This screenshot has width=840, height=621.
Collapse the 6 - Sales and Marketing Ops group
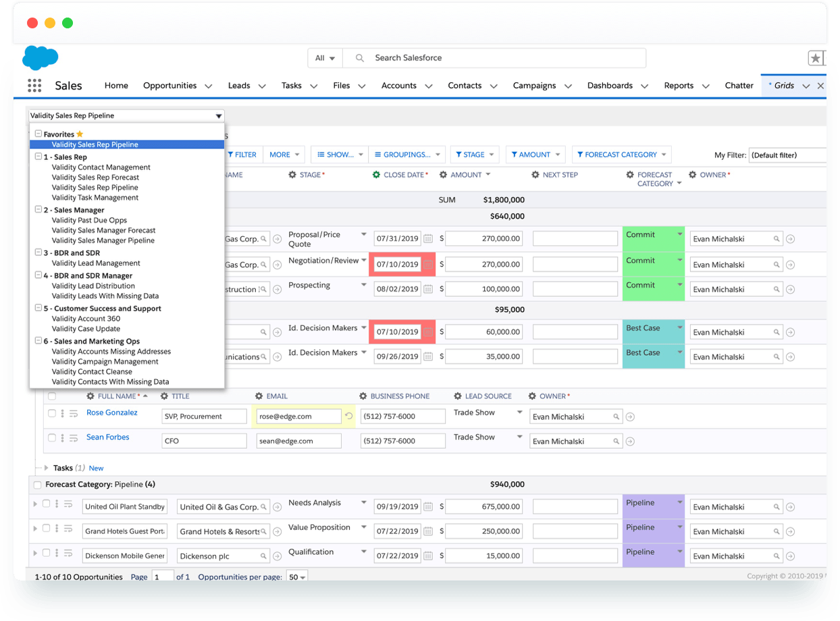pyautogui.click(x=38, y=342)
